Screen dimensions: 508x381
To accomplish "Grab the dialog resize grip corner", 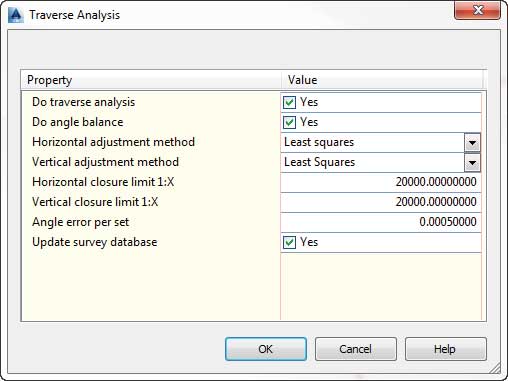I will (495, 368).
